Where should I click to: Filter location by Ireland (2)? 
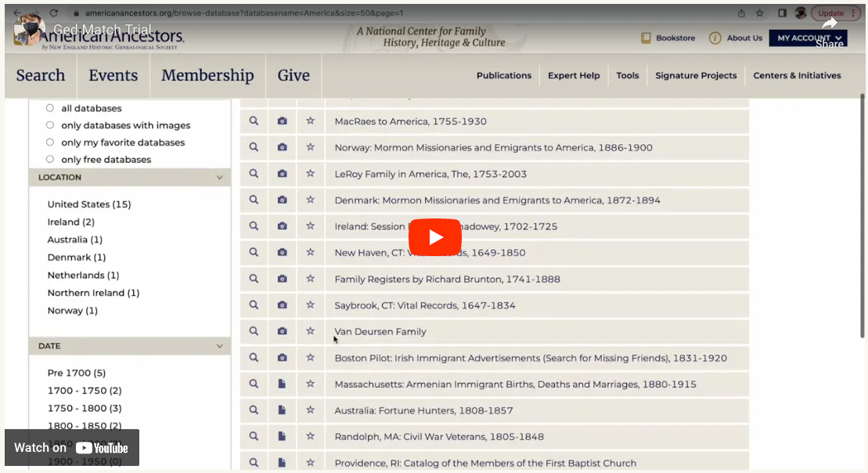point(71,222)
